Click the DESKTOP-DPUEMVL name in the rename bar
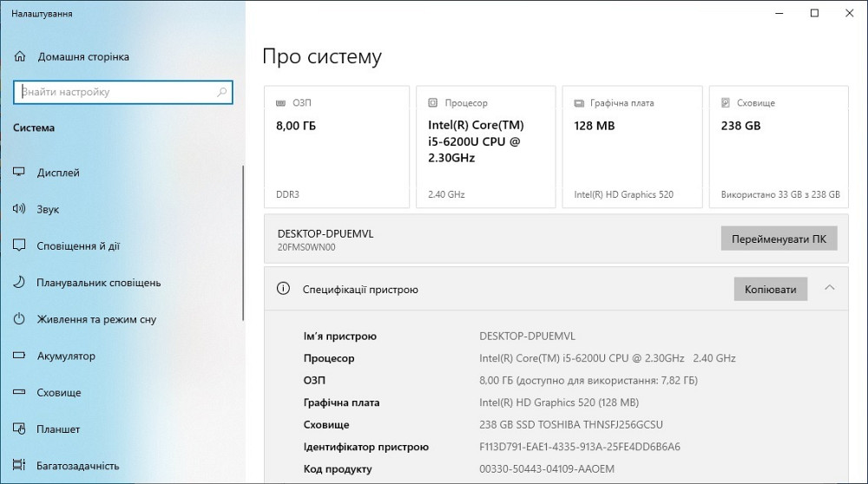Image resolution: width=868 pixels, height=484 pixels. coord(325,233)
